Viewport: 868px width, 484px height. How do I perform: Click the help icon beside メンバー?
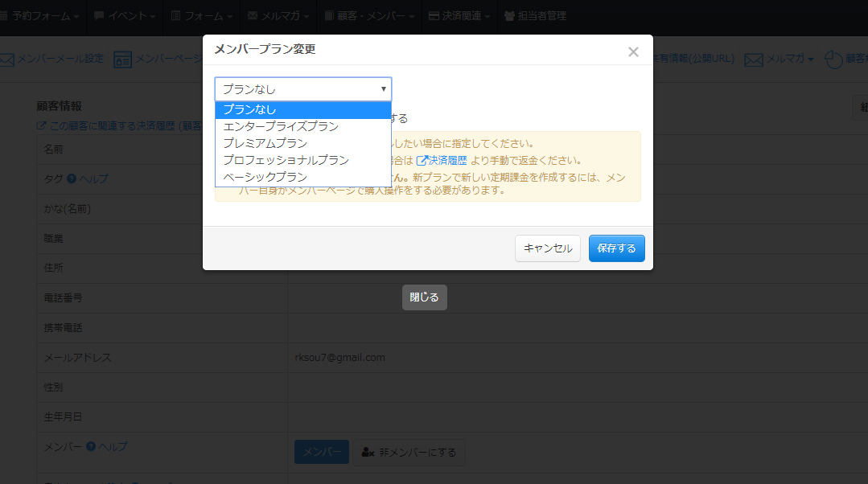[91, 446]
